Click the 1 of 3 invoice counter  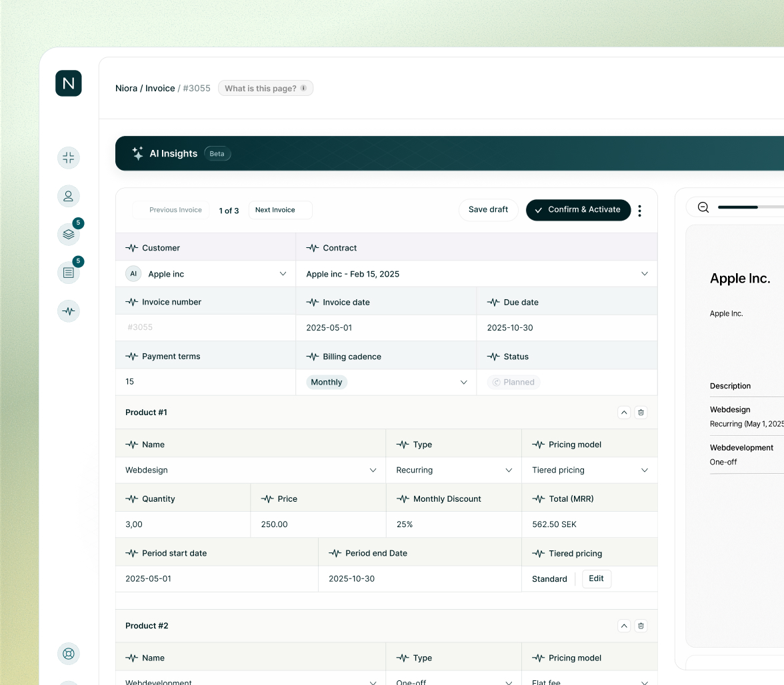pos(229,211)
